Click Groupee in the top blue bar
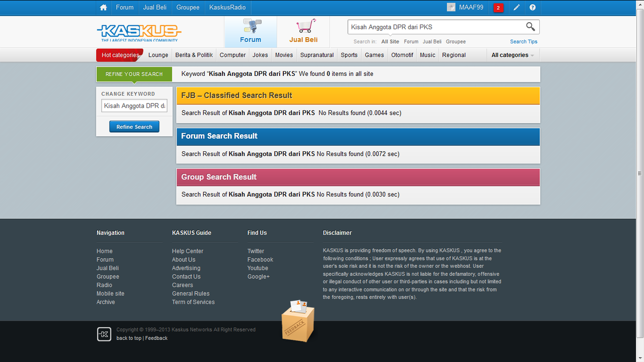This screenshot has width=644, height=362. point(188,8)
